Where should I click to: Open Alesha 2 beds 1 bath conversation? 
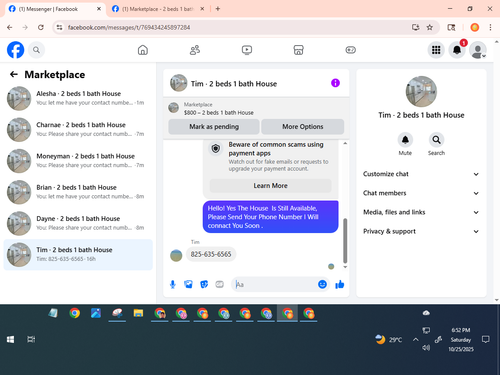coord(78,98)
